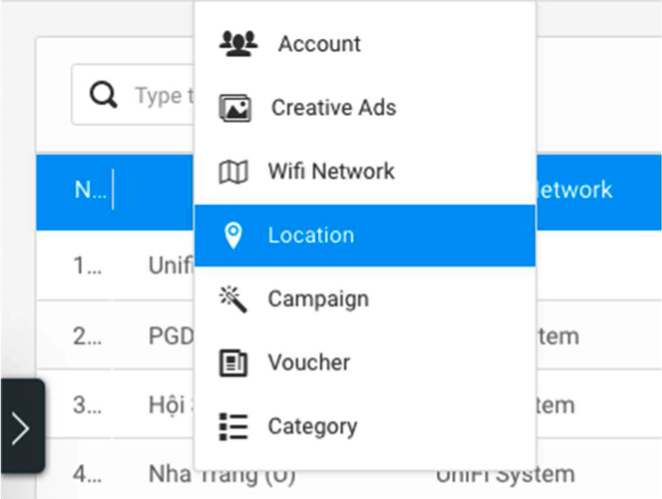Select row number 1... cell

pyautogui.click(x=87, y=266)
